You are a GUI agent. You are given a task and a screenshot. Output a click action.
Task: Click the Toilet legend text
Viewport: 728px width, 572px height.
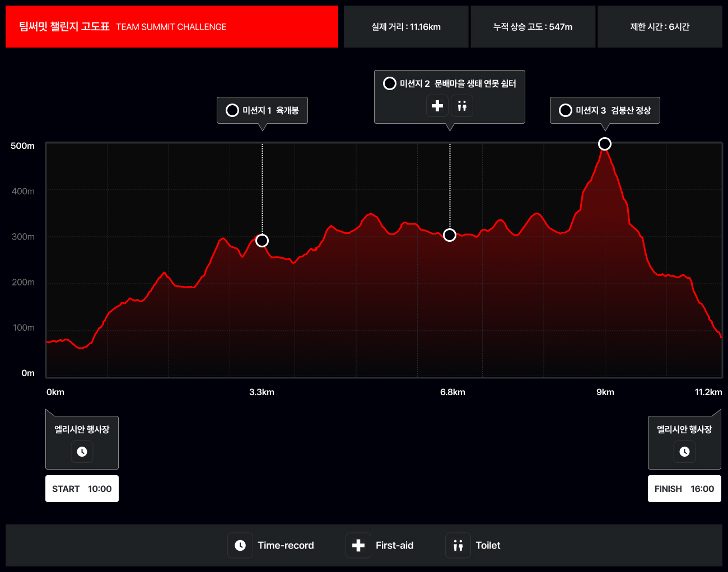coord(488,546)
